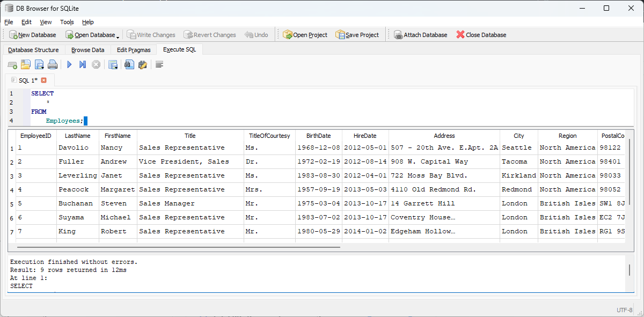Open find in editor binoculars icon
This screenshot has width=644, height=317.
point(129,65)
